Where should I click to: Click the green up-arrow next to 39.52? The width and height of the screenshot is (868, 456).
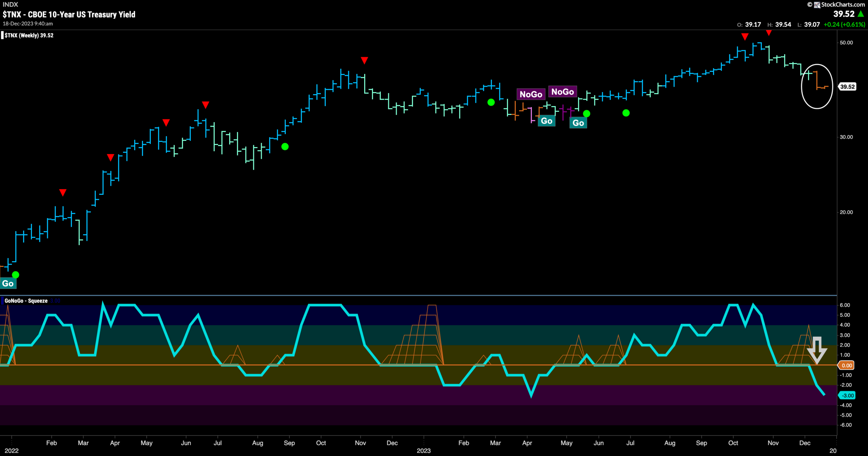point(861,14)
